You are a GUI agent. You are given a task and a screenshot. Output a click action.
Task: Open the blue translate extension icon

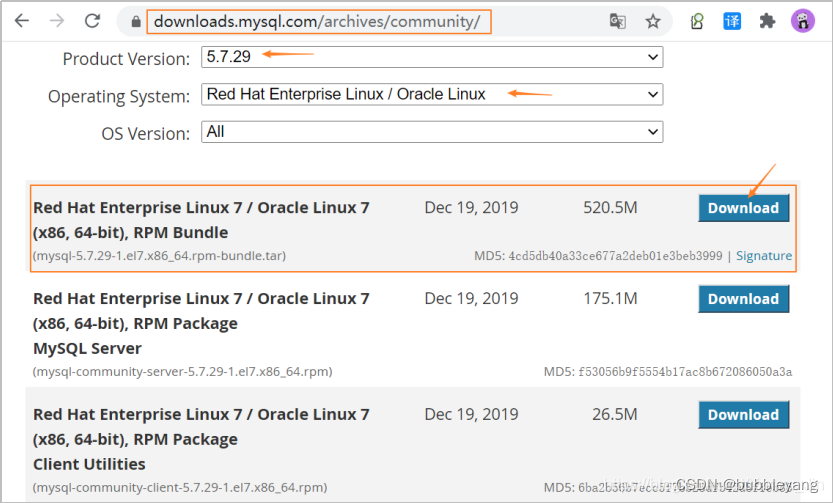click(732, 21)
